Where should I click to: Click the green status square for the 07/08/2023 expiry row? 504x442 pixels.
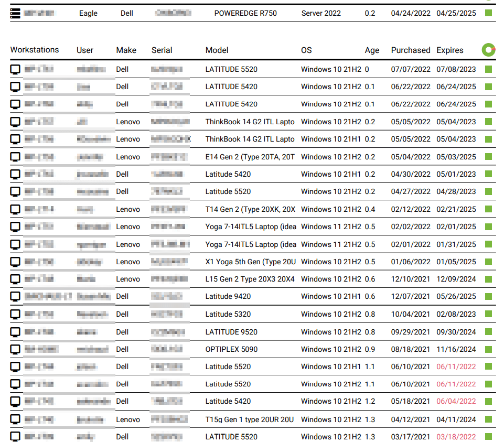click(x=489, y=69)
